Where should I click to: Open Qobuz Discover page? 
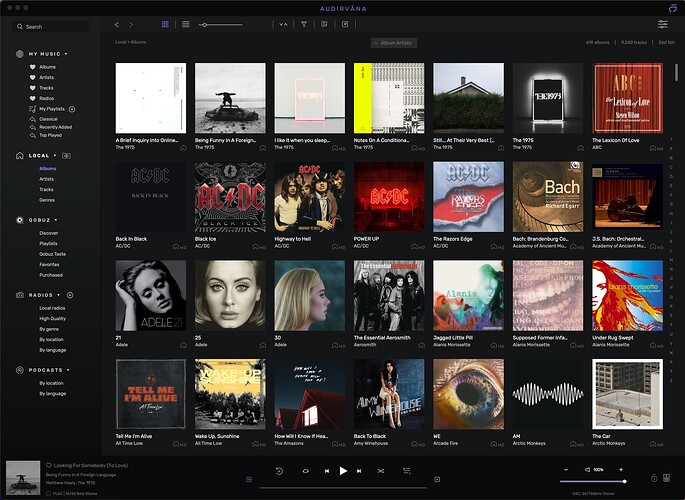coord(48,233)
